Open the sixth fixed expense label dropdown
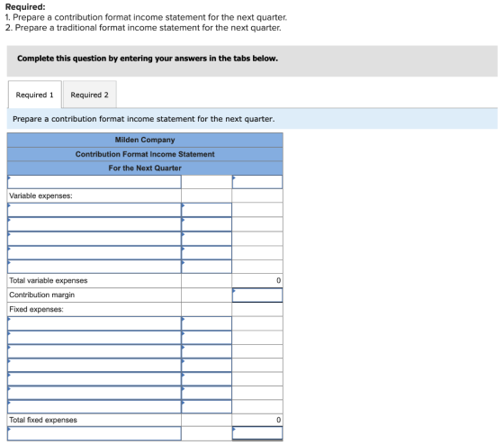The height and width of the screenshot is (445, 504). (94, 393)
